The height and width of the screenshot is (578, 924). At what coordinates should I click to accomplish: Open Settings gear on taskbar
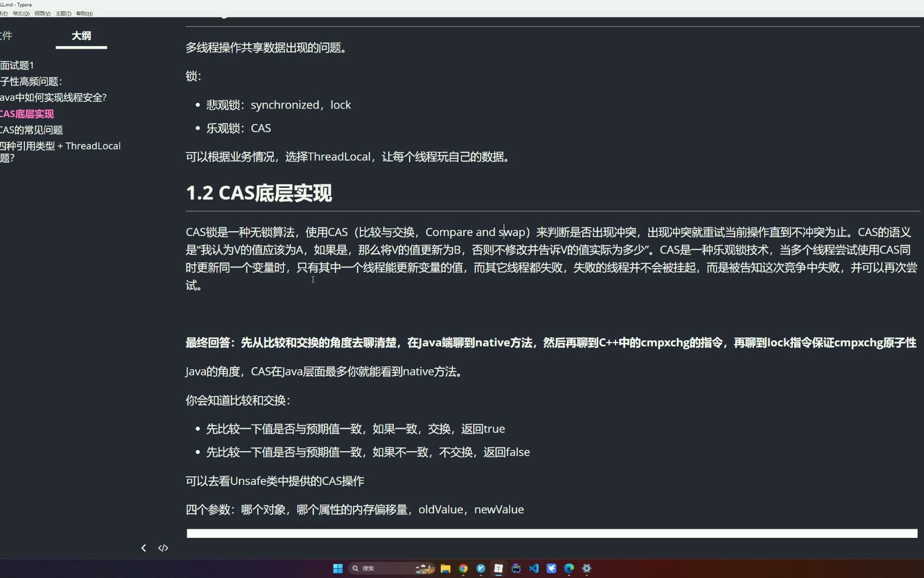[x=587, y=568]
